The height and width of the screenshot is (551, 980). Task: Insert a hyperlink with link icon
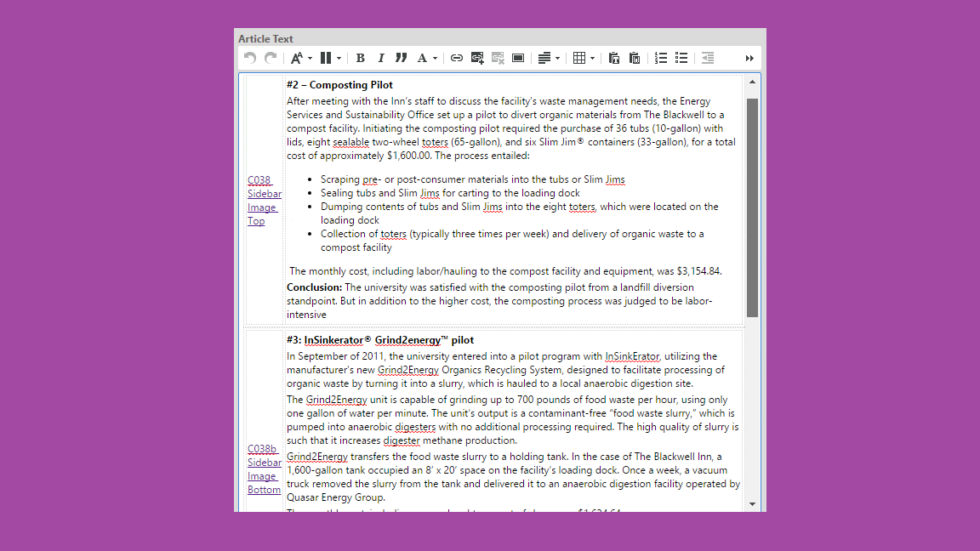click(457, 58)
